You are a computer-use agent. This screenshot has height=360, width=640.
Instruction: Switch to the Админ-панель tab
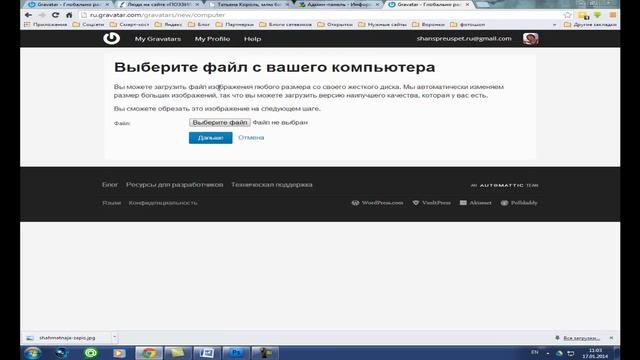coord(339,4)
